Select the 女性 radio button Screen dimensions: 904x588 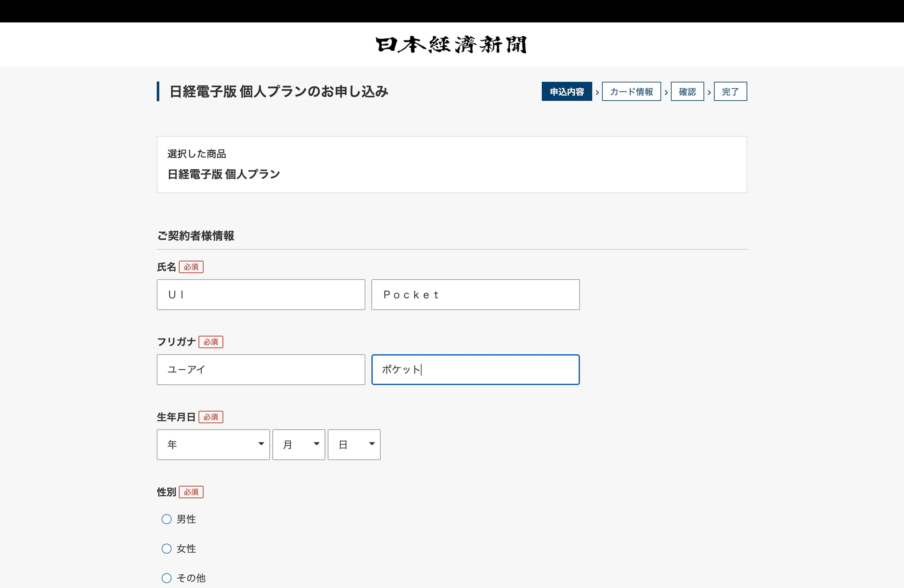click(166, 549)
